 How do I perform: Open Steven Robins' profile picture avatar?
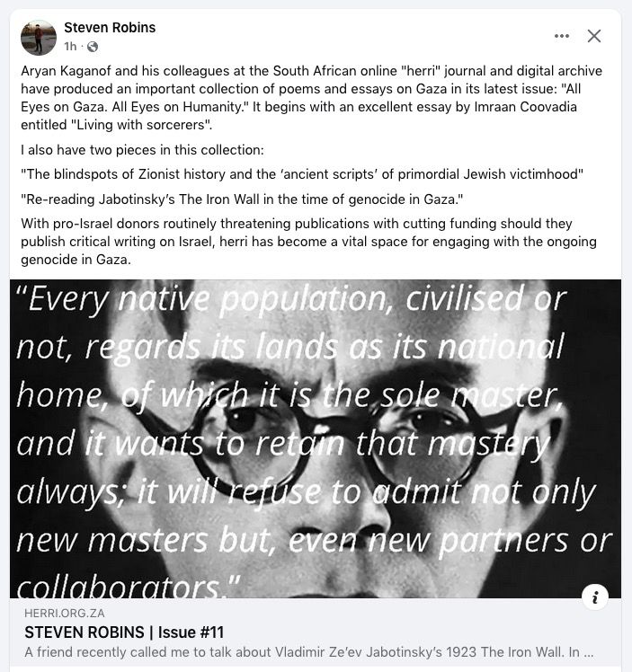(39, 38)
